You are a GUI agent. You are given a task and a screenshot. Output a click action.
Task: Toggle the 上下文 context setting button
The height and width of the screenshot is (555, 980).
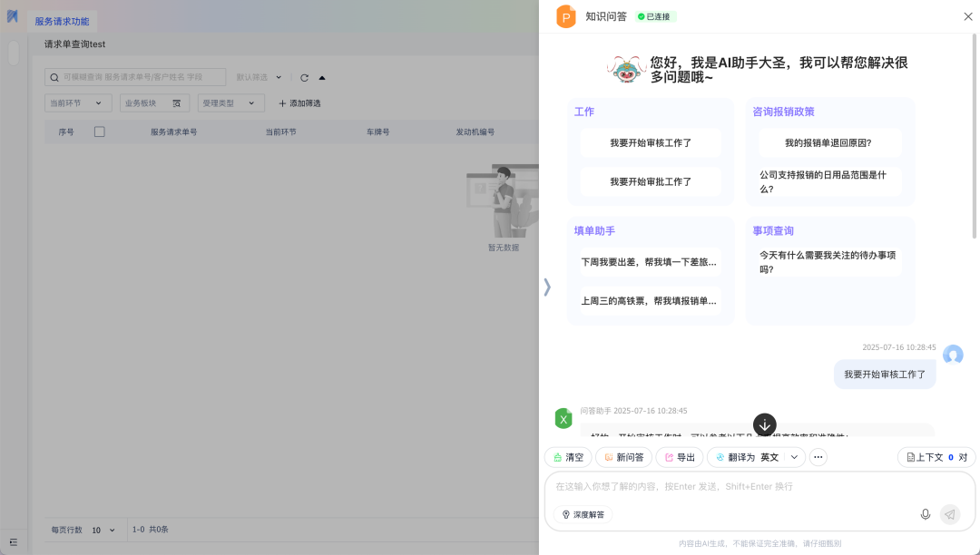[936, 457]
